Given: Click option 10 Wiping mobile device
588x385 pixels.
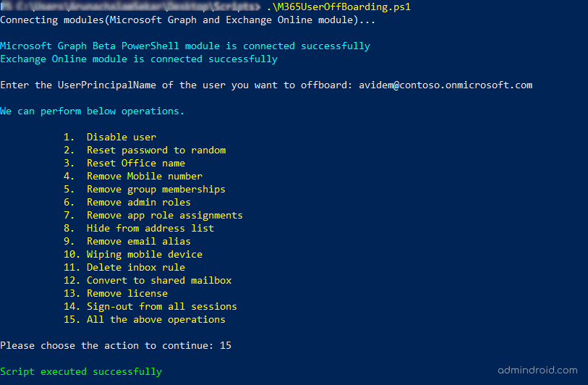Looking at the screenshot, I should pyautogui.click(x=144, y=254).
